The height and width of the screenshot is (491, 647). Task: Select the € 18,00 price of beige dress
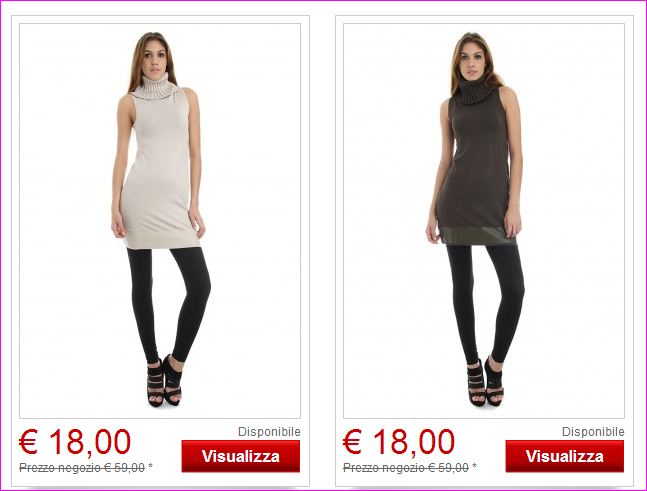(x=75, y=442)
